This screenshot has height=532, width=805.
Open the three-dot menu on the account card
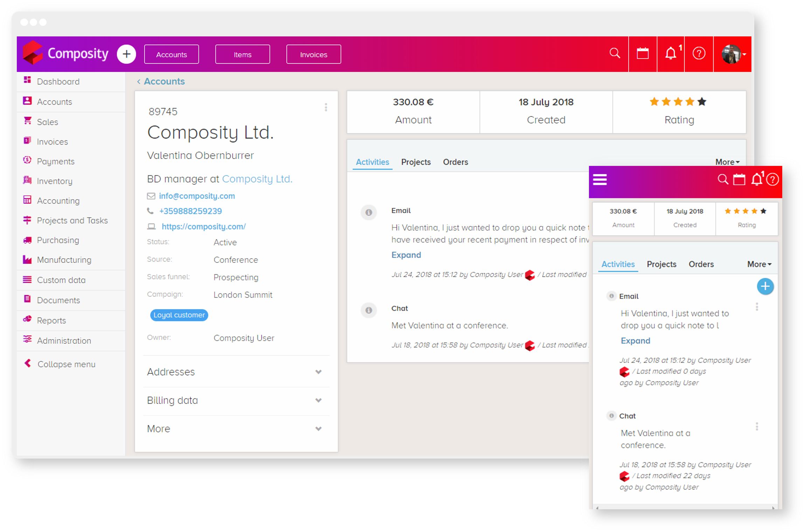pyautogui.click(x=326, y=107)
